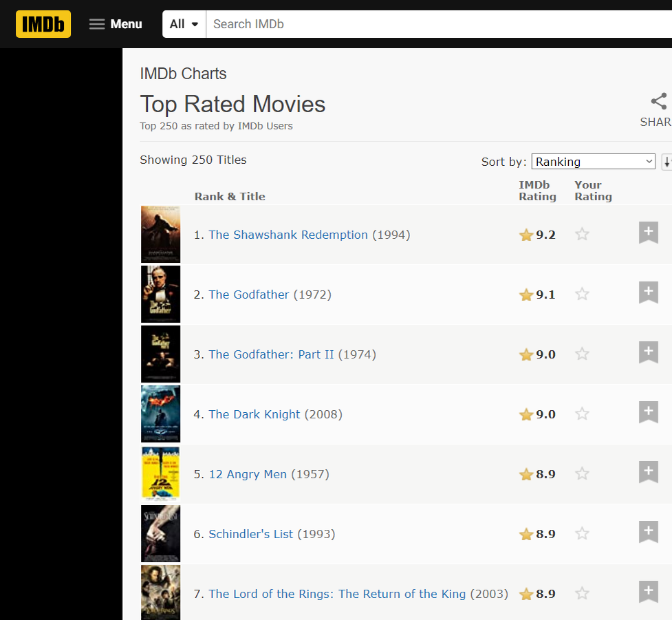Click the Search IMDb input field

coord(439,24)
